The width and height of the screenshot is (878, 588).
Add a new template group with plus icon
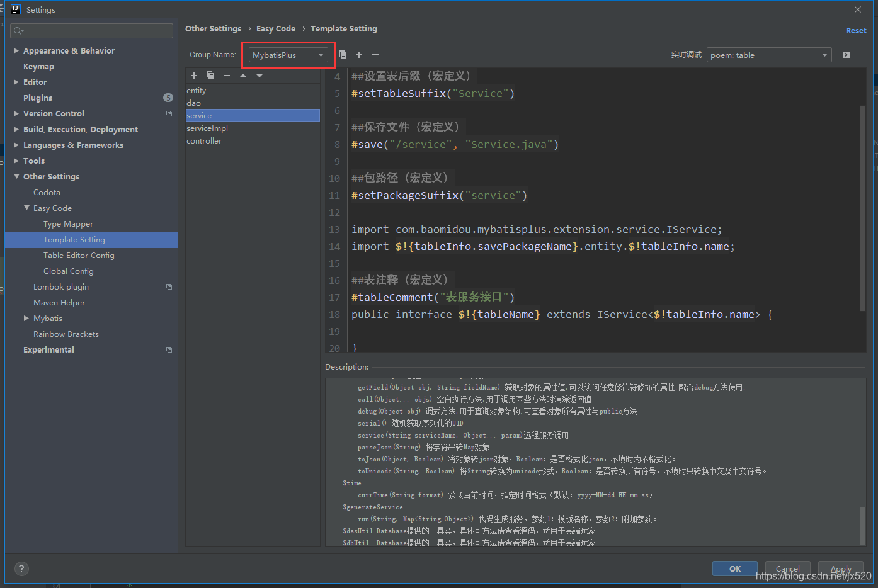(x=359, y=55)
